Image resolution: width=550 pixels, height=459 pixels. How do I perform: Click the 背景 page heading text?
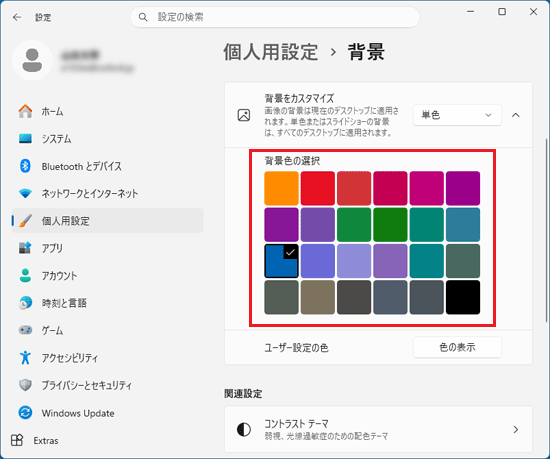[x=366, y=52]
